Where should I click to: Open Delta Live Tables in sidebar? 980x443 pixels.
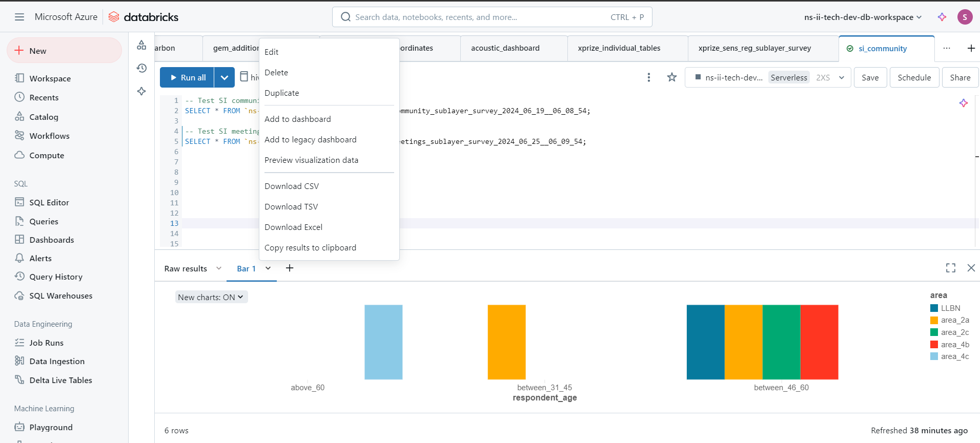tap(61, 380)
